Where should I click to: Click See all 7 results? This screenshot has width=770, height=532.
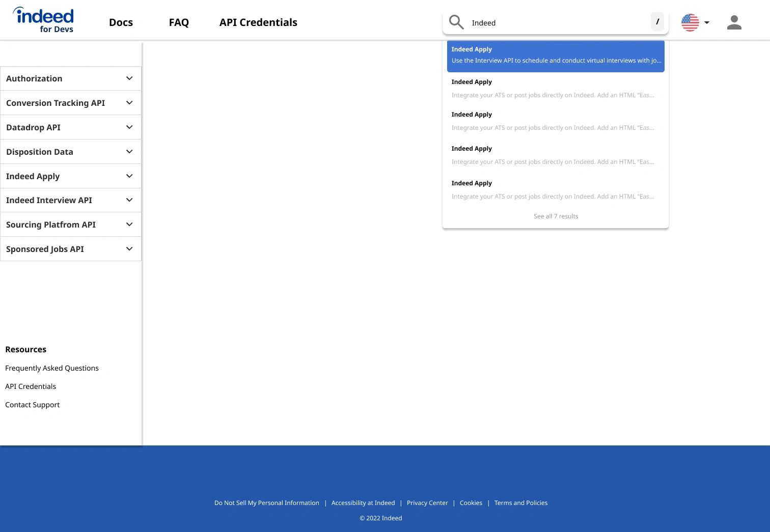(556, 216)
